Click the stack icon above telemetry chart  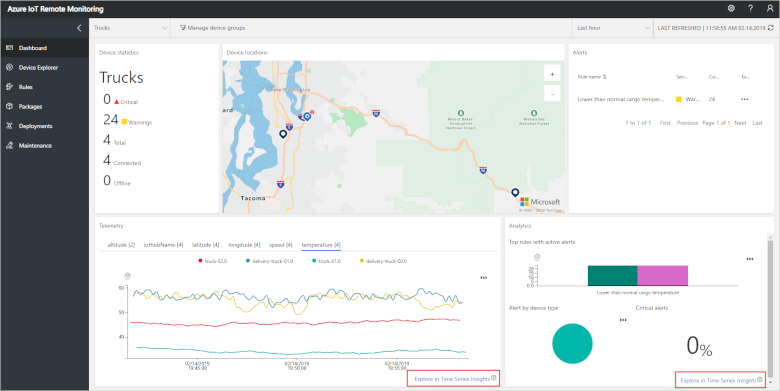(x=127, y=276)
